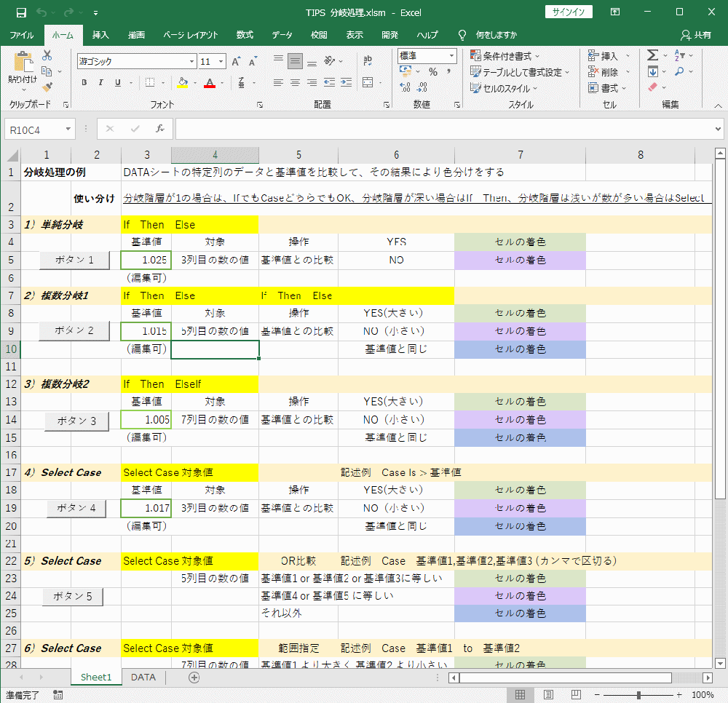Activate the Format Painter brush icon
Screen dimensions: 728x703
pyautogui.click(x=47, y=87)
